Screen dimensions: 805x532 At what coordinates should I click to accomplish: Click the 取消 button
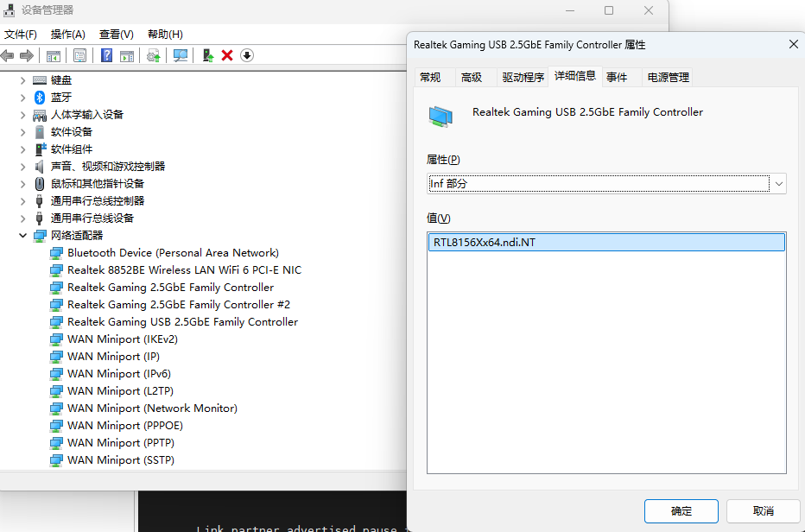[x=763, y=511]
